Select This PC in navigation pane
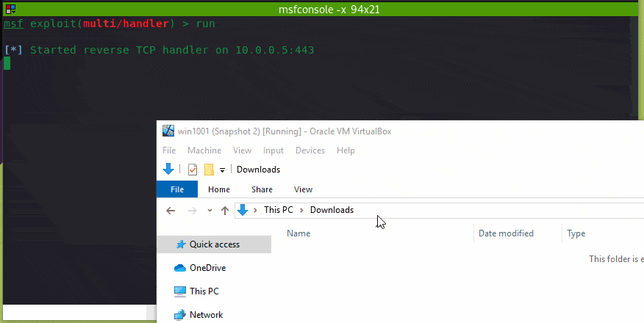The height and width of the screenshot is (323, 644). pos(204,291)
